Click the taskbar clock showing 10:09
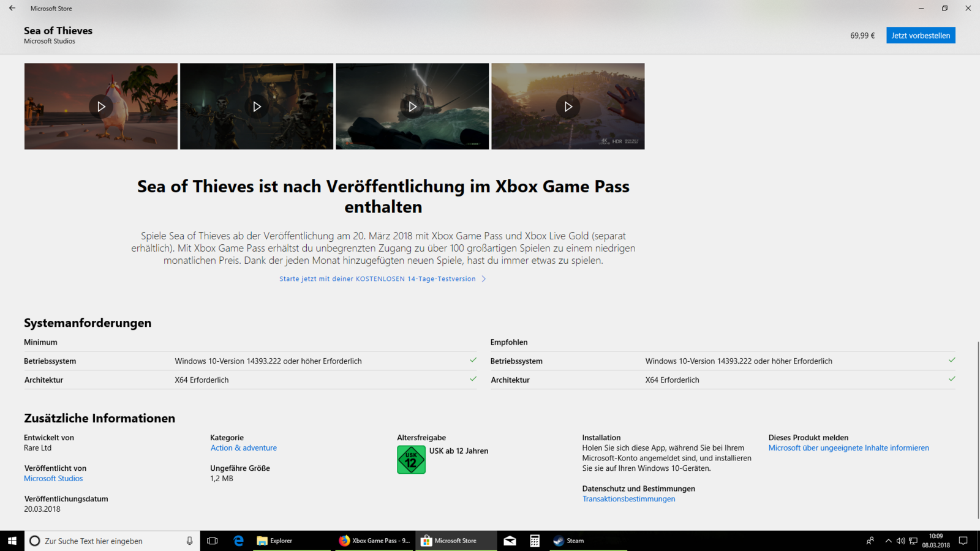Screen dimensions: 980x551 click(x=936, y=541)
